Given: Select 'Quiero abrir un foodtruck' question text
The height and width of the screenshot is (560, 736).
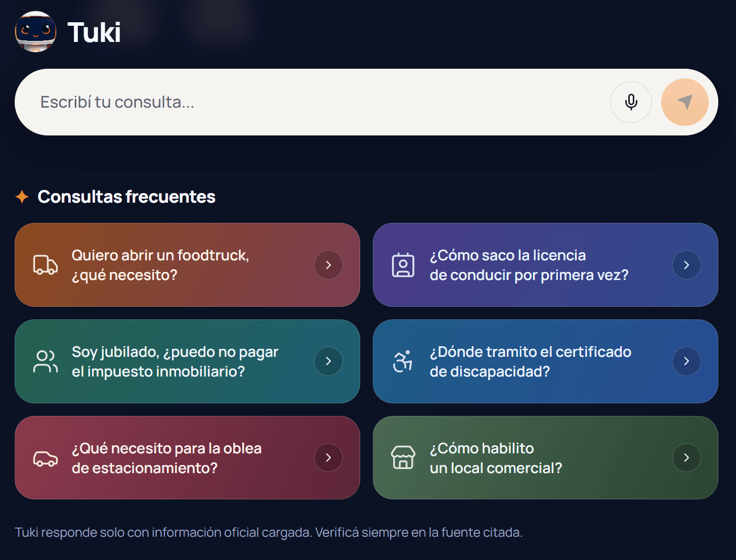Looking at the screenshot, I should tap(160, 265).
